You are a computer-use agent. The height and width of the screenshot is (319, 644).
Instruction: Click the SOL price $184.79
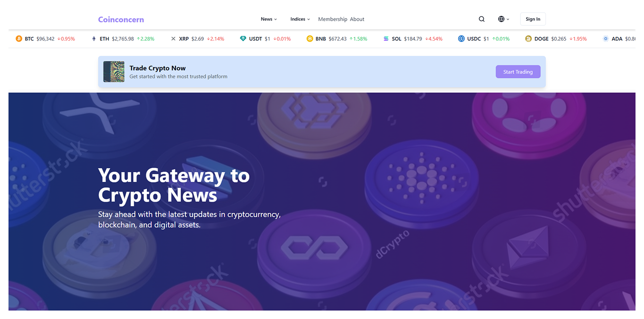pos(413,39)
